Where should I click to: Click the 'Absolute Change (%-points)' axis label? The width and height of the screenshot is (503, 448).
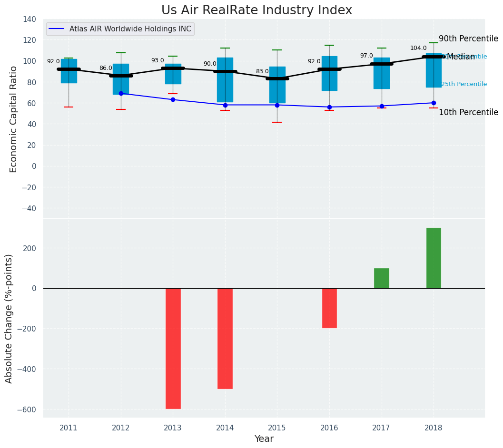point(9,319)
